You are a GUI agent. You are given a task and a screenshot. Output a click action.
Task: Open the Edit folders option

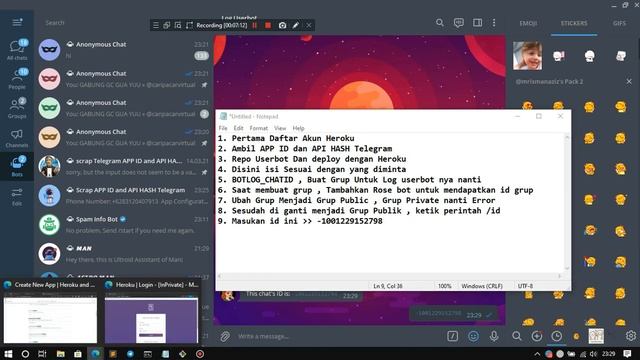(x=17, y=196)
